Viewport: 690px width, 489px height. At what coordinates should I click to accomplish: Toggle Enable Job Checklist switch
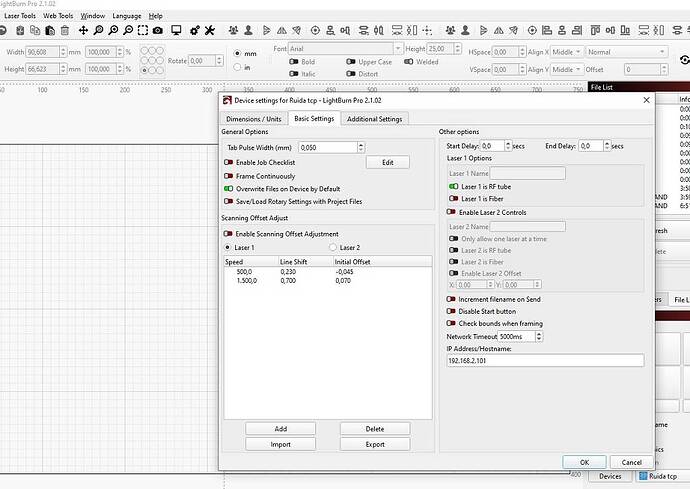tap(228, 162)
